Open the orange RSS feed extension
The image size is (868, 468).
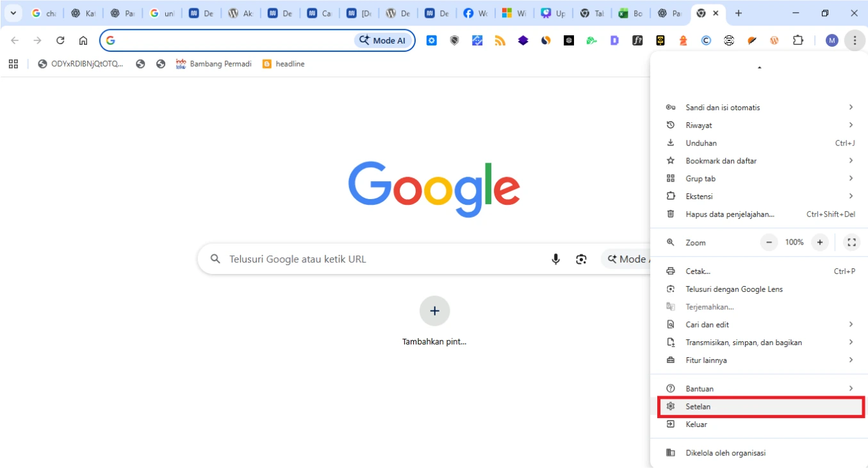pyautogui.click(x=500, y=40)
